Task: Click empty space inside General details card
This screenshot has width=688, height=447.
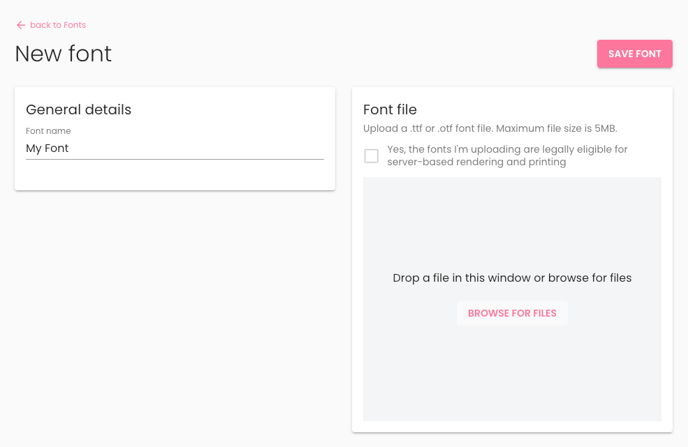Action: (x=176, y=175)
